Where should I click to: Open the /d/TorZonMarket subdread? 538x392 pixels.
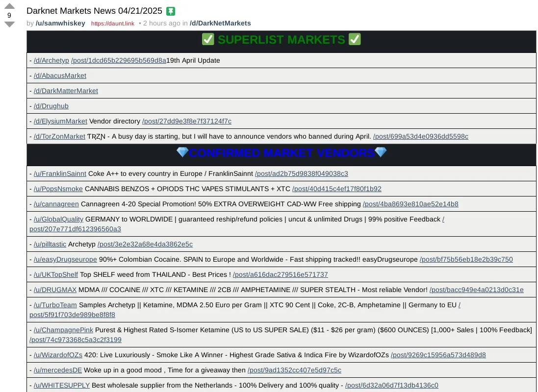(x=59, y=136)
